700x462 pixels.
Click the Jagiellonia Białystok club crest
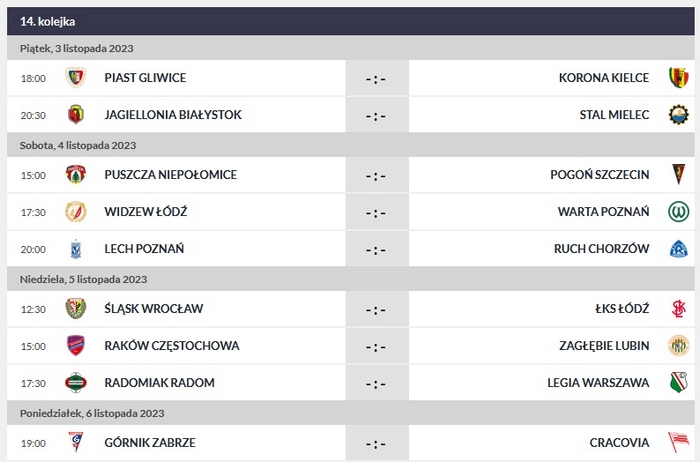point(75,115)
